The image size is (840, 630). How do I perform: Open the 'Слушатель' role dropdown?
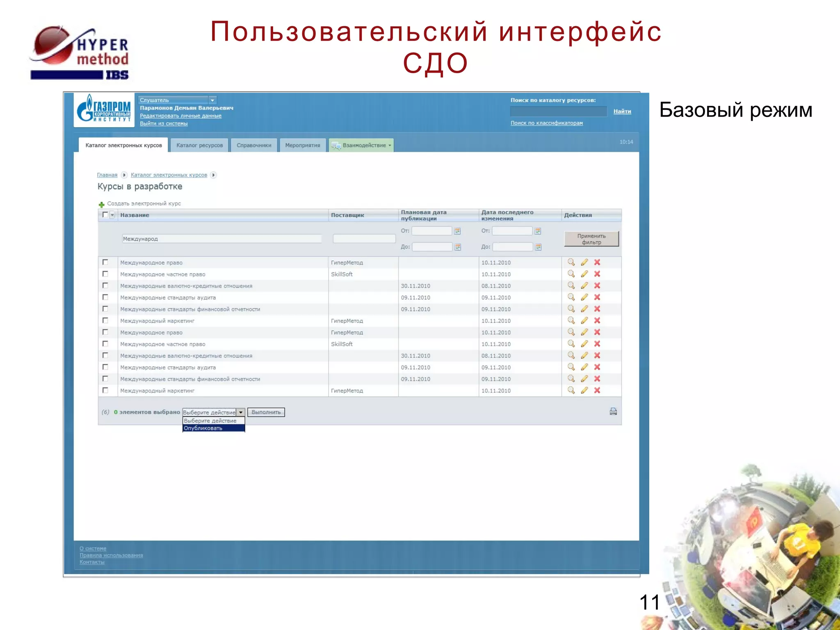tap(178, 100)
